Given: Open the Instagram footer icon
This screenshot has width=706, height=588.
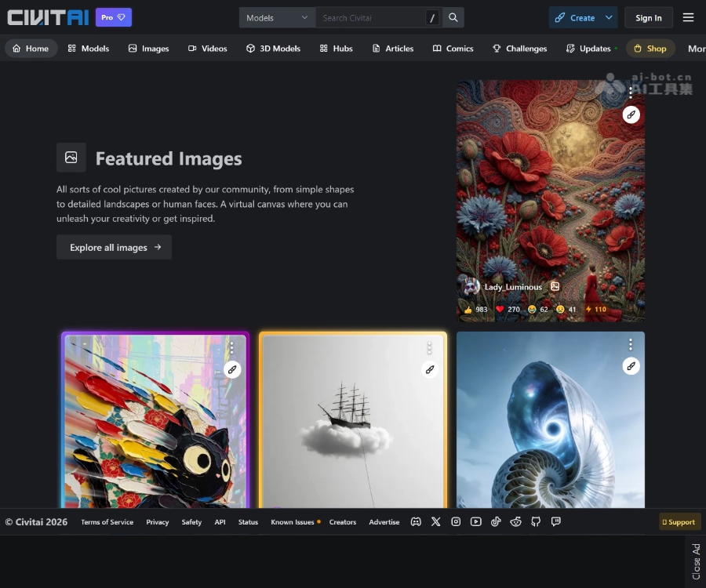Looking at the screenshot, I should pyautogui.click(x=456, y=521).
